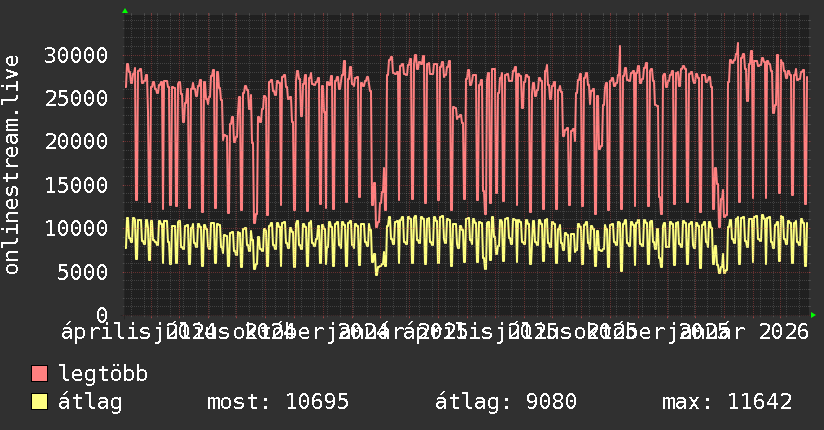
Task: Click the red legtöbb legend color swatch
Action: point(39,374)
